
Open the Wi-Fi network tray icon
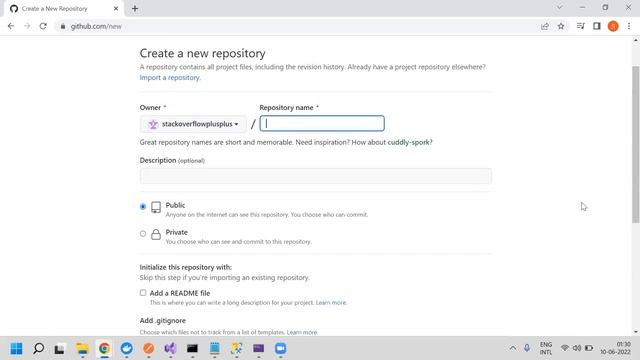(565, 348)
